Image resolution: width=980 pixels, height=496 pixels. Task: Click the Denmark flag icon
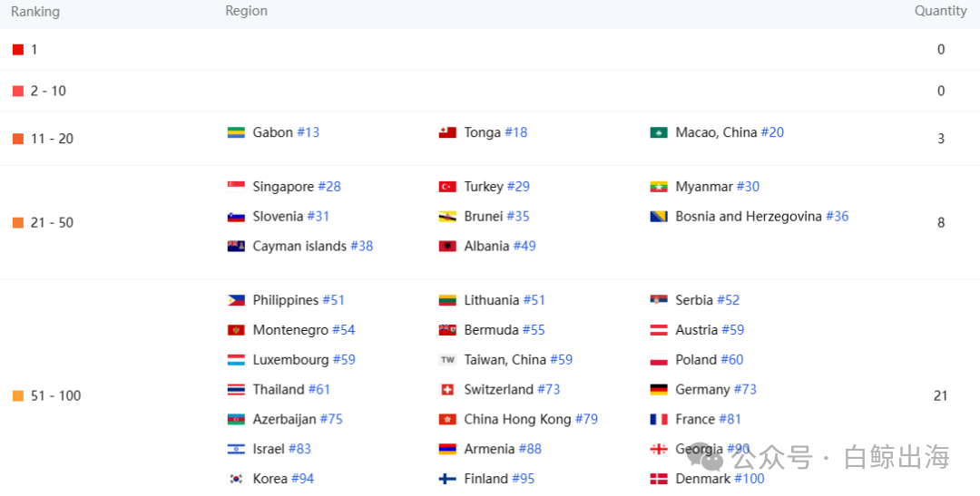click(x=659, y=479)
